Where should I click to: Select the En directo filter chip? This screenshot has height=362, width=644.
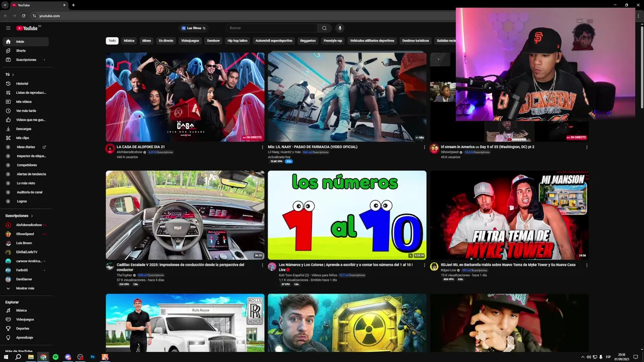click(166, 41)
